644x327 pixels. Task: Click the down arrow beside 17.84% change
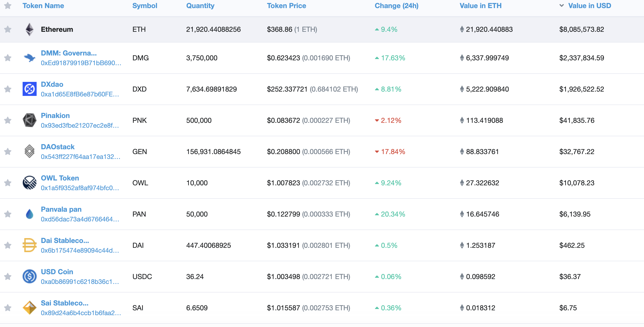coord(377,152)
